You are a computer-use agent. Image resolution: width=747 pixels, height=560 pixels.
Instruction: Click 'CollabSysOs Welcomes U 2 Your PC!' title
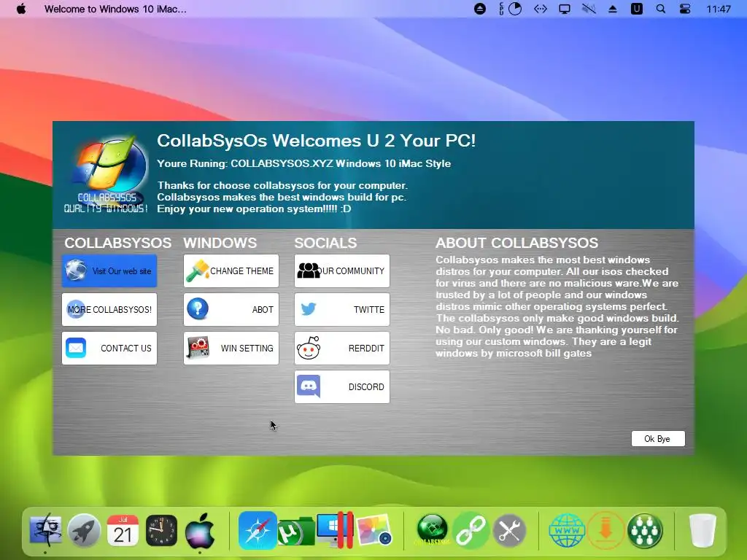click(317, 141)
